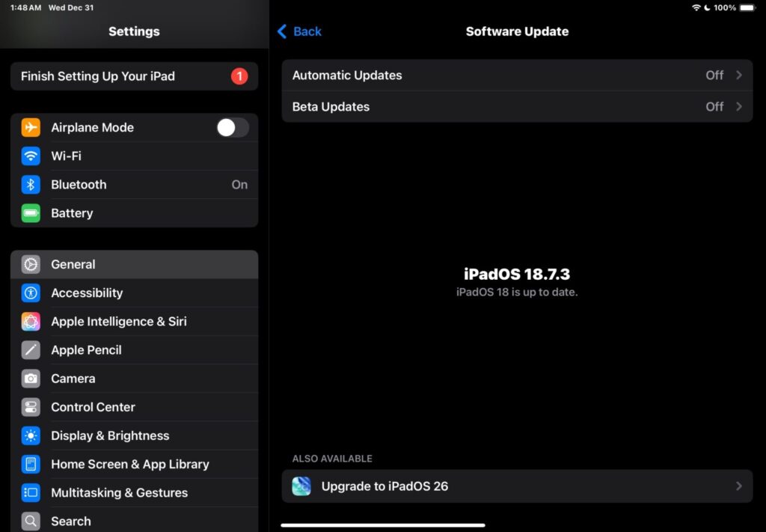Enable Automatic Updates
The image size is (766, 532).
click(x=517, y=75)
